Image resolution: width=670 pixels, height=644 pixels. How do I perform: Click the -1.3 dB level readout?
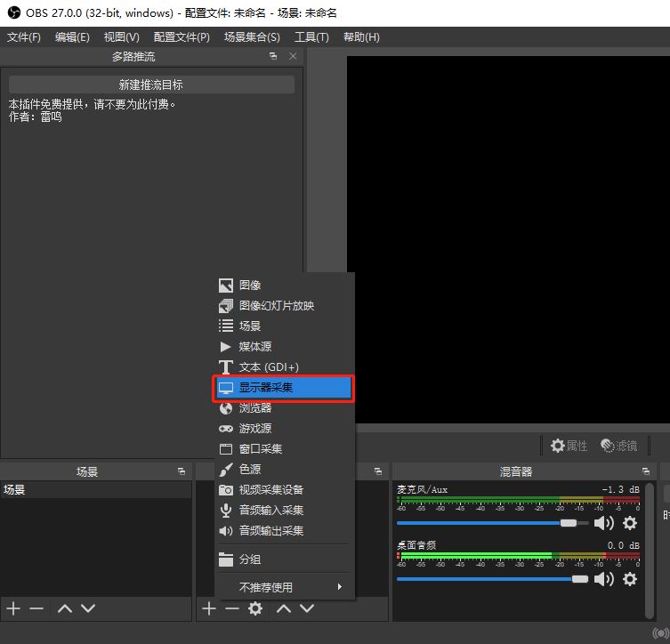point(620,489)
